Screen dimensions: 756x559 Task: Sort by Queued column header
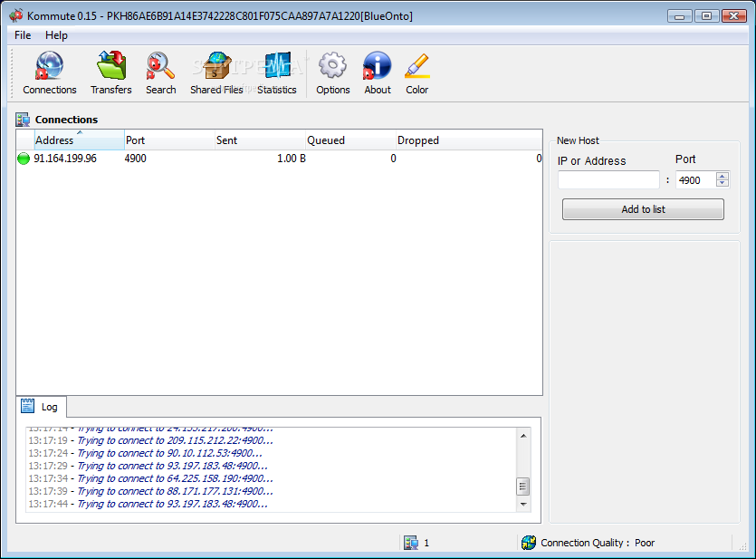tap(350, 140)
